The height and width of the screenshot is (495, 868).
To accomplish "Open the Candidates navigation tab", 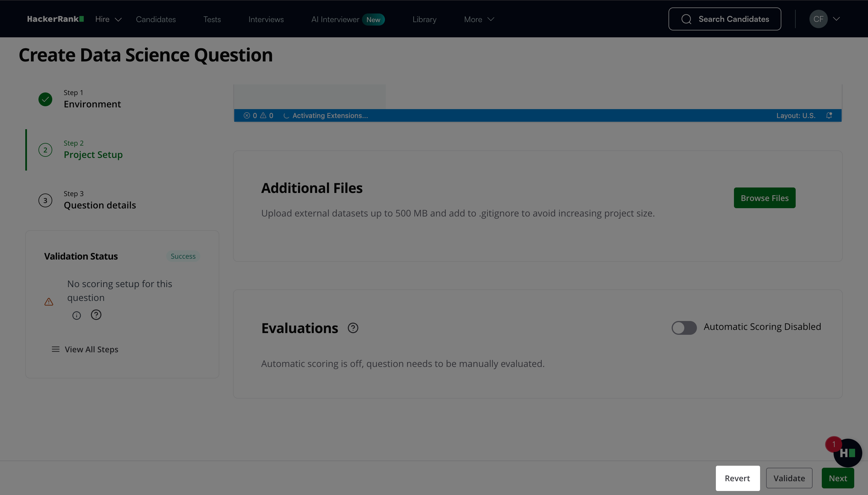I will [x=156, y=19].
